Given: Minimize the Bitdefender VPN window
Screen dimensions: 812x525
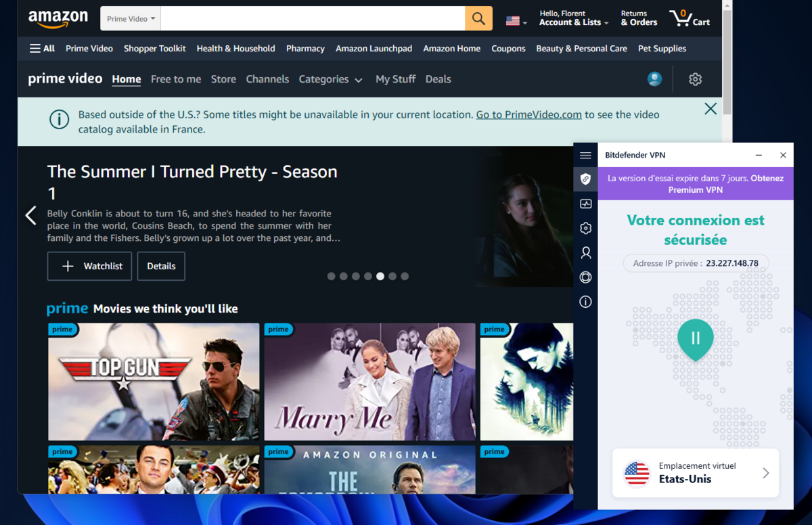Looking at the screenshot, I should pos(759,155).
